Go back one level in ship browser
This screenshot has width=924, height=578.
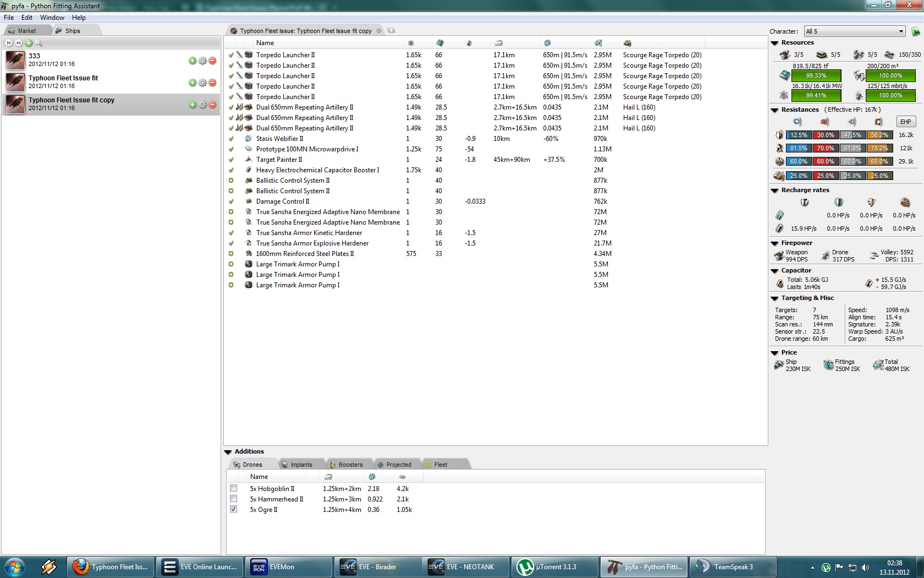(19, 43)
